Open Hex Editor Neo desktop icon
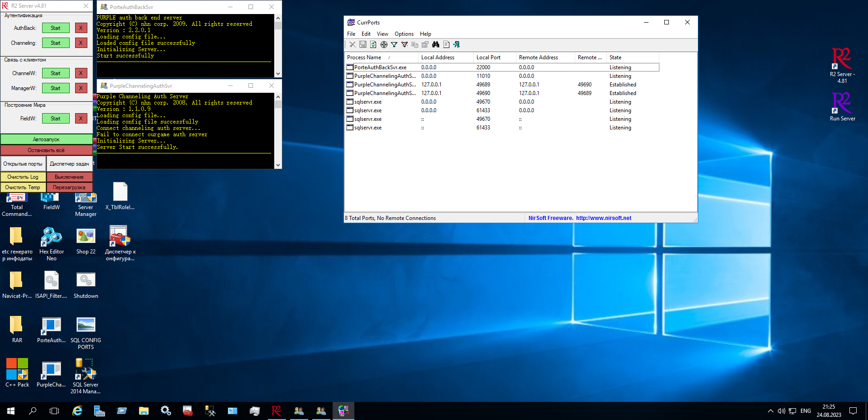The width and height of the screenshot is (868, 420). [51, 244]
